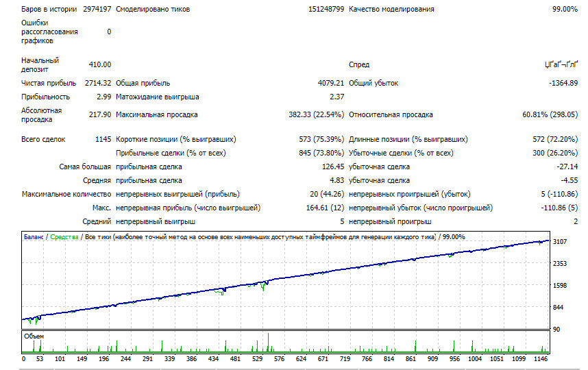Select average consecutive wins value 5
Image resolution: width=588 pixels, height=370 pixels.
(x=342, y=221)
